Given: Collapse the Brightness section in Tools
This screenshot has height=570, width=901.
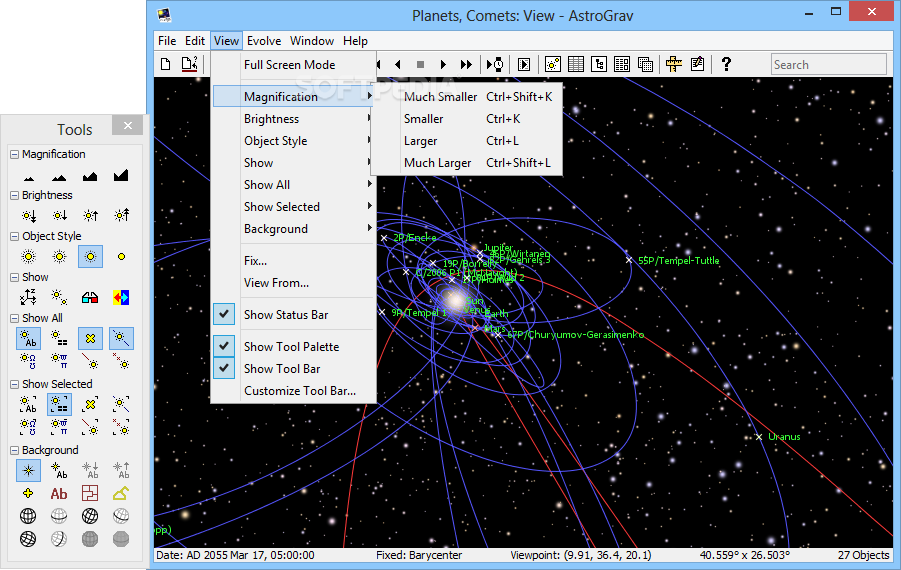Looking at the screenshot, I should pyautogui.click(x=14, y=195).
